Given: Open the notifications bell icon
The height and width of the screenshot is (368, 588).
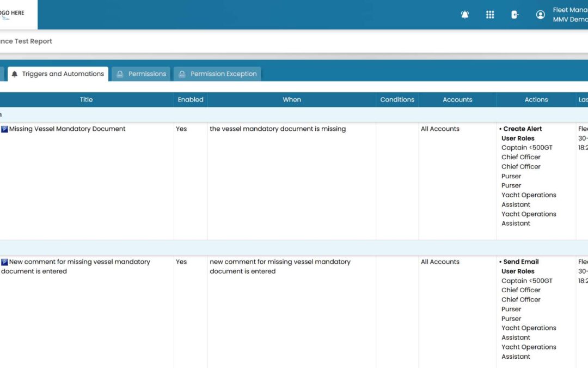Looking at the screenshot, I should [x=464, y=15].
